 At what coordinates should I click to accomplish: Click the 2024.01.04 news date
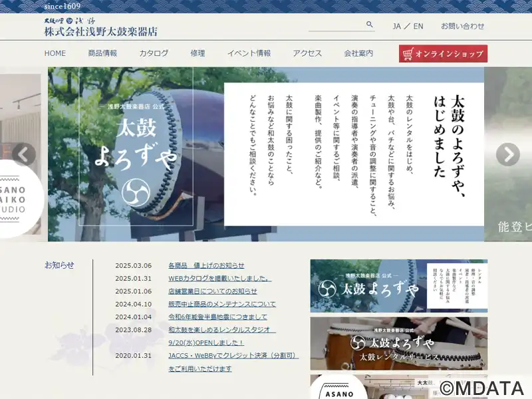[134, 317]
